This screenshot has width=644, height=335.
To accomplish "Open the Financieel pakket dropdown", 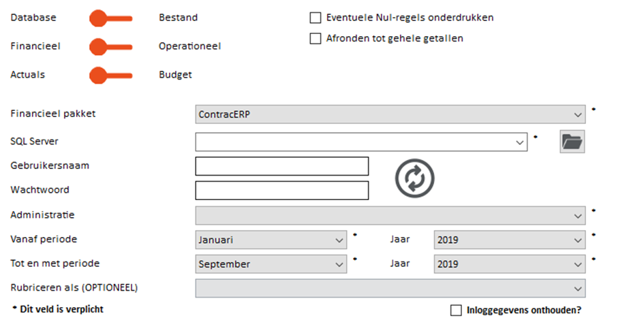I will (x=390, y=114).
